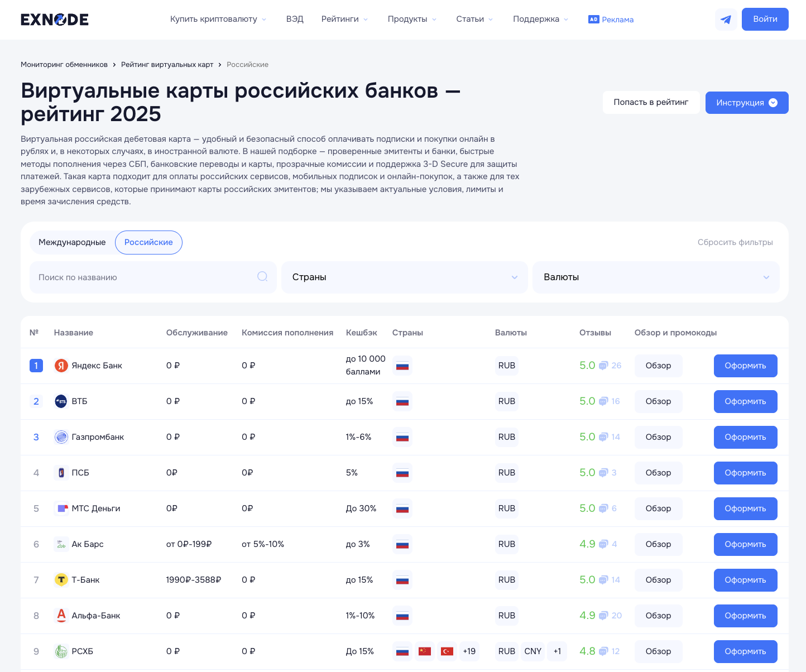
Task: Click the Gazprombank logo icon
Action: [61, 437]
